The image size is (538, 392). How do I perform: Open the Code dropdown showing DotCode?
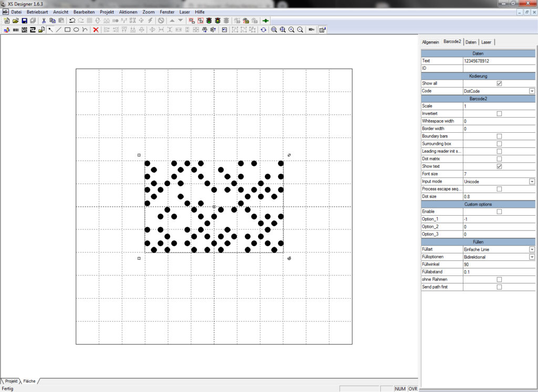point(532,91)
